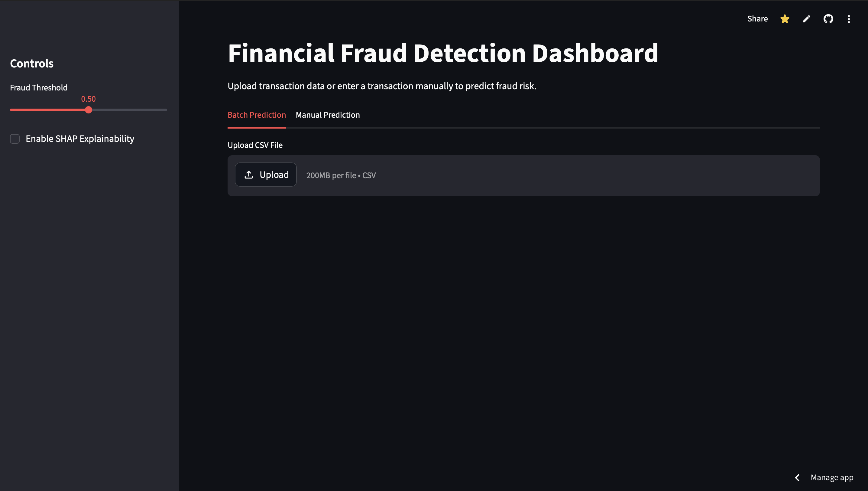Click the pencil edit icon
Screen dimensions: 868x491
tap(806, 19)
